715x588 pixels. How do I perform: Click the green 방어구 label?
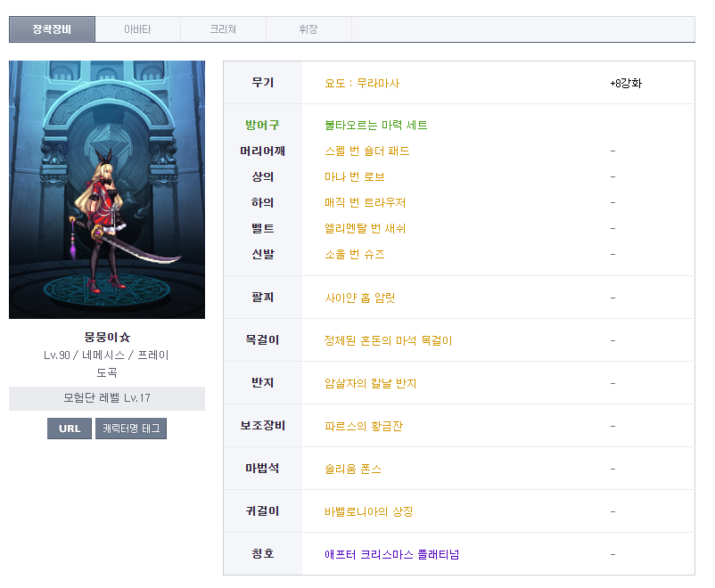[x=262, y=125]
